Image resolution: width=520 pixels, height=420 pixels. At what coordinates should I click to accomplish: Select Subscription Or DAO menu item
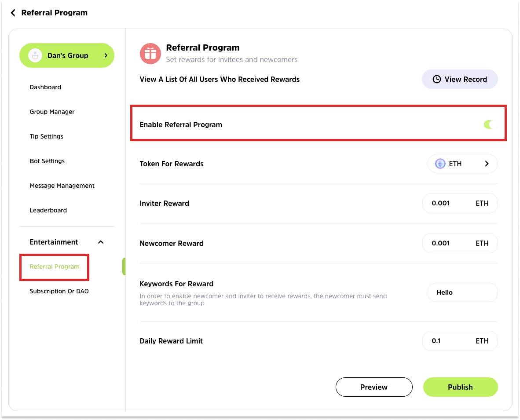(59, 291)
